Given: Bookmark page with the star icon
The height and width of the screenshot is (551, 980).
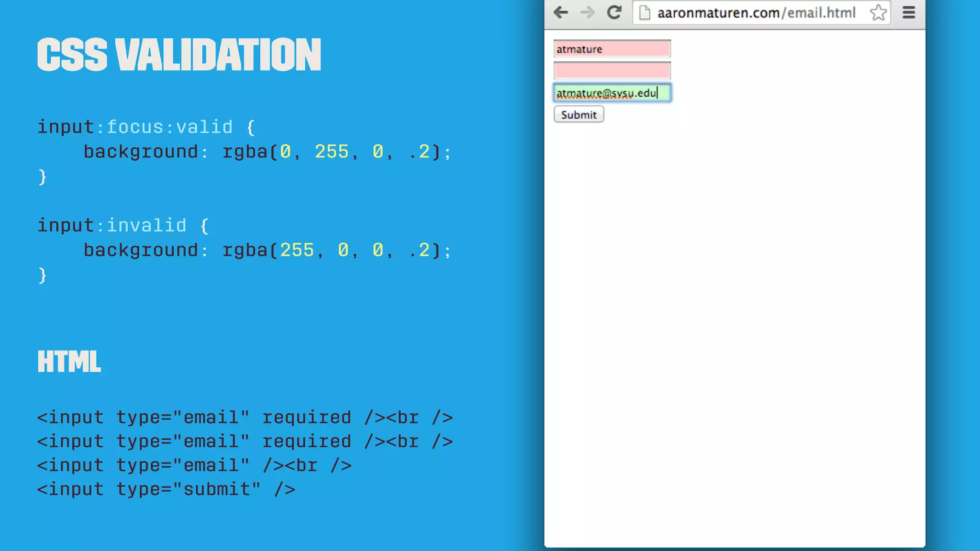Looking at the screenshot, I should click(879, 12).
